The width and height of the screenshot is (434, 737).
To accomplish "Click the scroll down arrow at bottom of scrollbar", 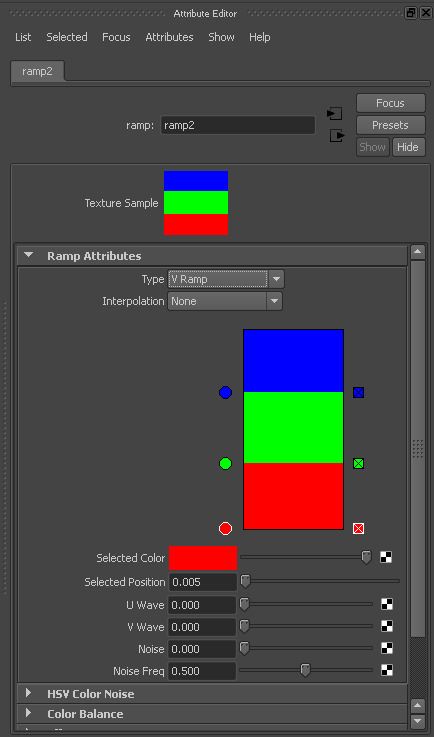I will tap(418, 721).
